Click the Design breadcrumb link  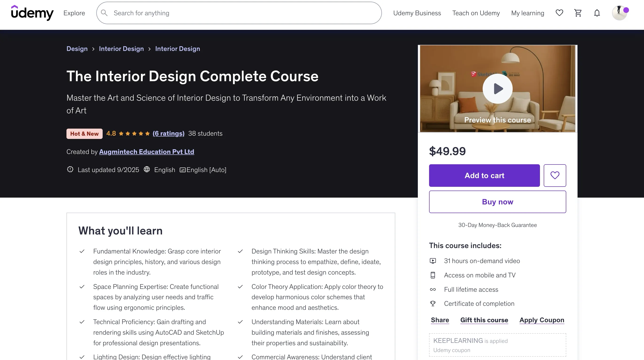pyautogui.click(x=77, y=49)
